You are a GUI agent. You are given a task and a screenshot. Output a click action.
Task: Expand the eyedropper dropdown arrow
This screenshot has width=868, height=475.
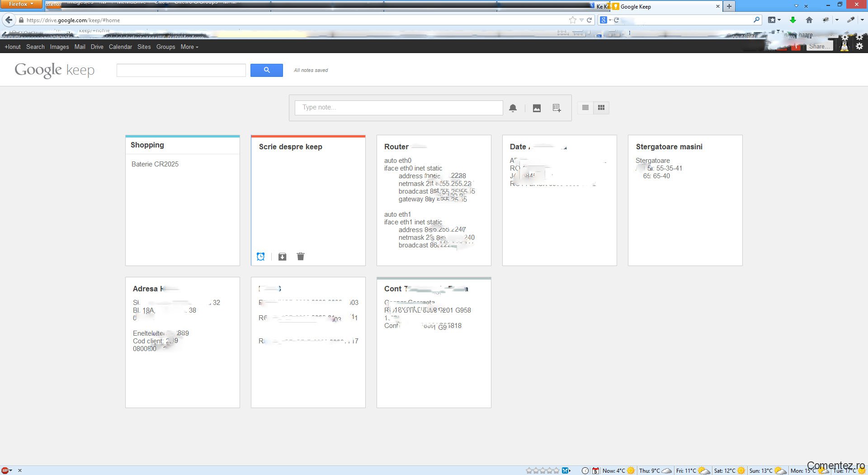pyautogui.click(x=862, y=20)
